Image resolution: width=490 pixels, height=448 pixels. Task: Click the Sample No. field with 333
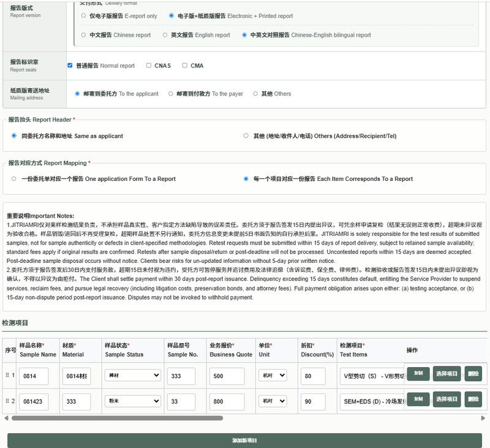(181, 376)
